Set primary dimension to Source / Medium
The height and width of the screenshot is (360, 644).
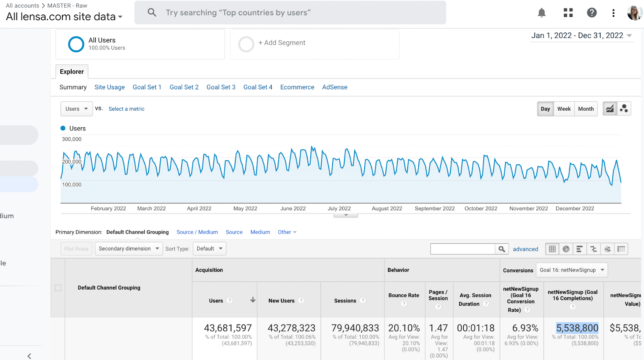[197, 232]
